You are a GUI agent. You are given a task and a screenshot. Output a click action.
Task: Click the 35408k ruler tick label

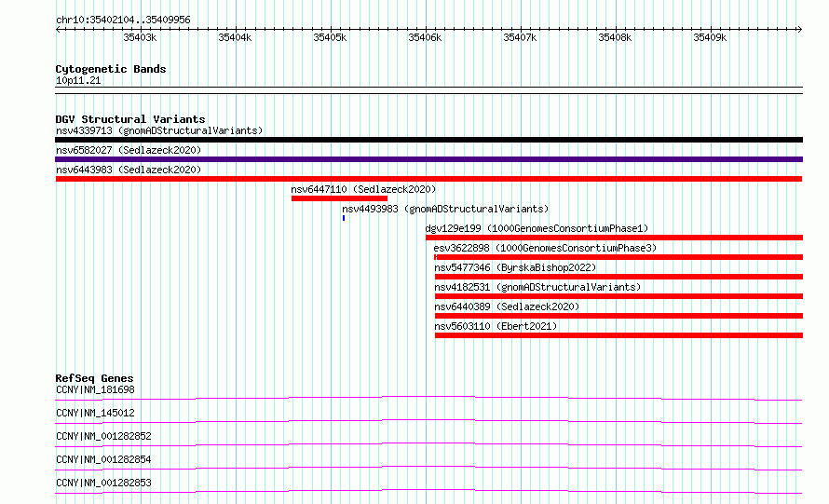(615, 37)
